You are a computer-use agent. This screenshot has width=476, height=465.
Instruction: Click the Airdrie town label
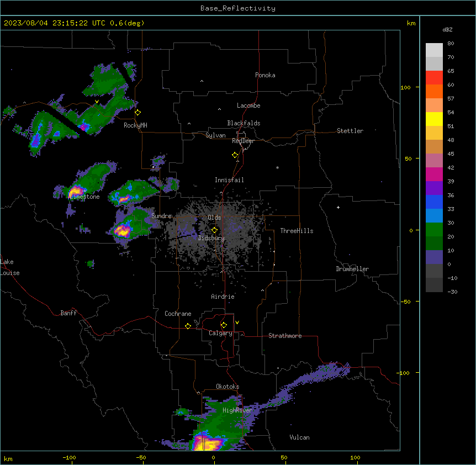[x=223, y=297]
